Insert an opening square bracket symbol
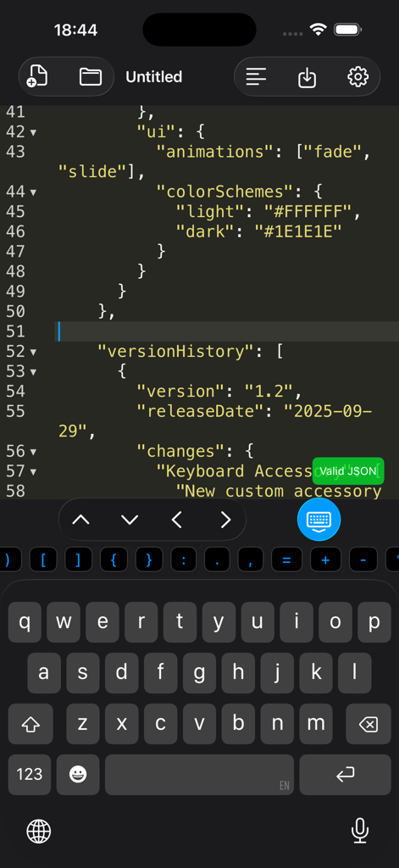Screen dimensions: 399x868 [x=45, y=559]
